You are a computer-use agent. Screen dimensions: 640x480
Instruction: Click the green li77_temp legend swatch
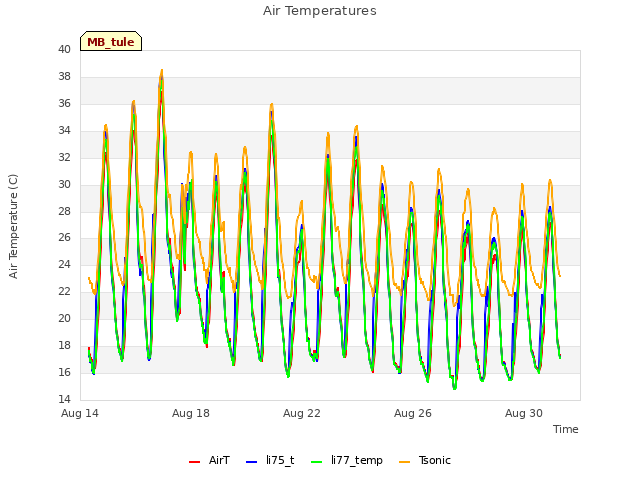coord(317,462)
